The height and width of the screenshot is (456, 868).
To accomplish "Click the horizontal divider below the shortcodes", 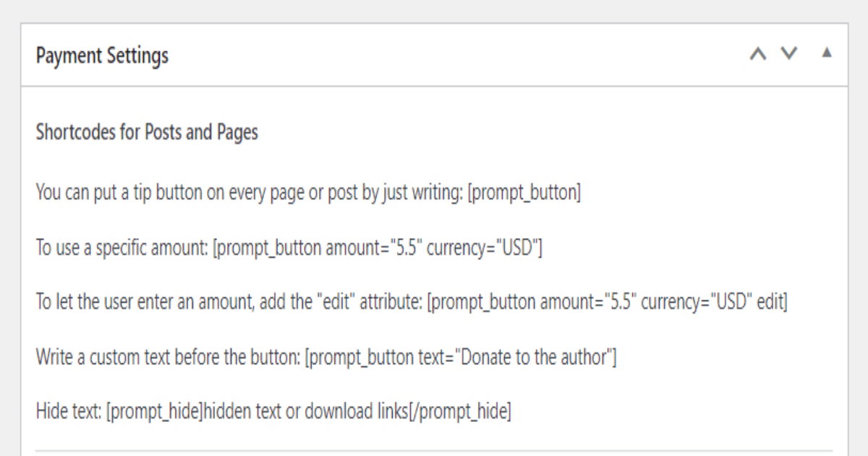I will tap(434, 450).
